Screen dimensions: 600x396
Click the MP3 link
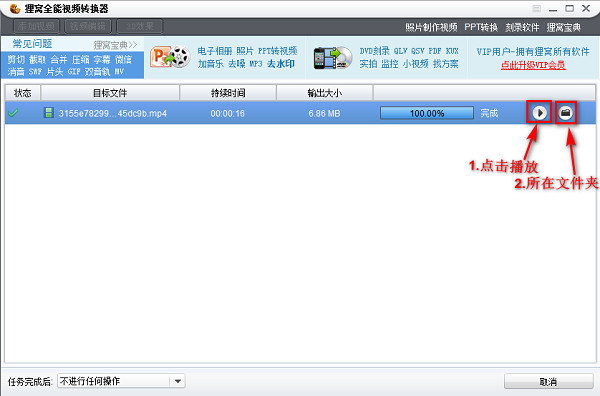tap(256, 64)
